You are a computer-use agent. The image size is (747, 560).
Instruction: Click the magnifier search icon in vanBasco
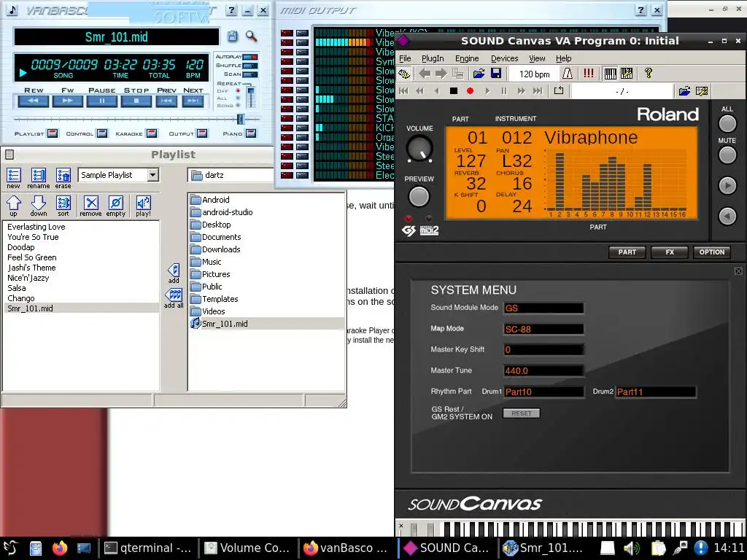pos(251,36)
